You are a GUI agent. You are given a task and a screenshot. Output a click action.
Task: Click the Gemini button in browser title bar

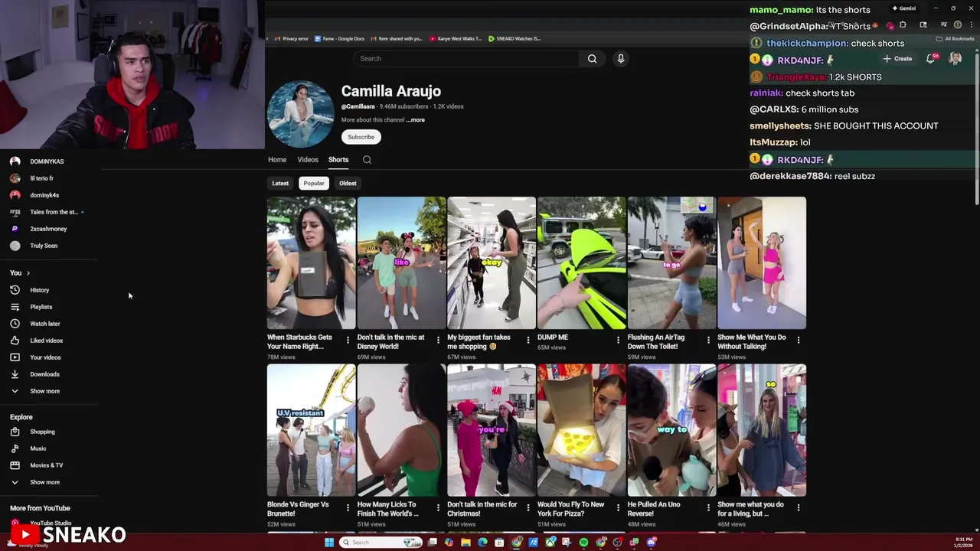coord(904,8)
